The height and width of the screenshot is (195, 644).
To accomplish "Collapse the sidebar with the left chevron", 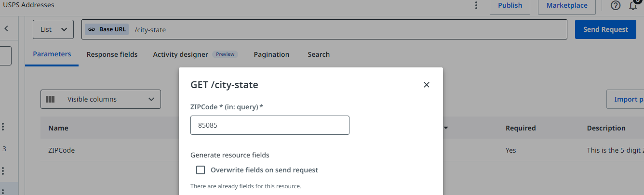I will click(x=6, y=28).
